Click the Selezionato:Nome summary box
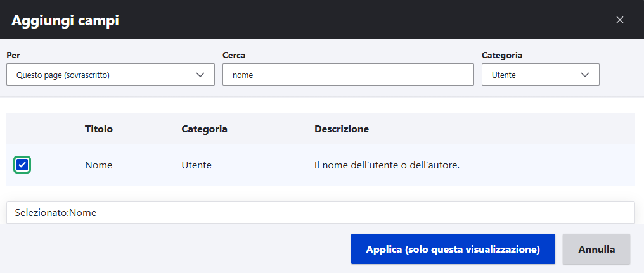 tap(320, 213)
